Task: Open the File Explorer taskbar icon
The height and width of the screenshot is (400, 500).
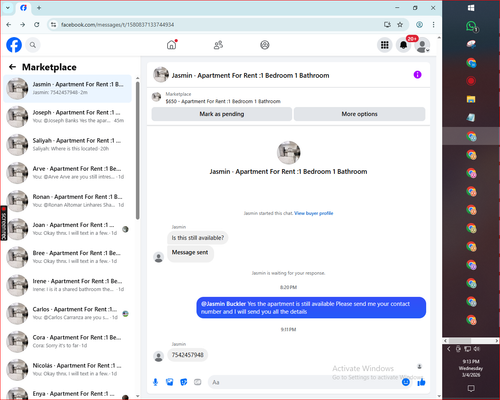Action: pos(471,99)
